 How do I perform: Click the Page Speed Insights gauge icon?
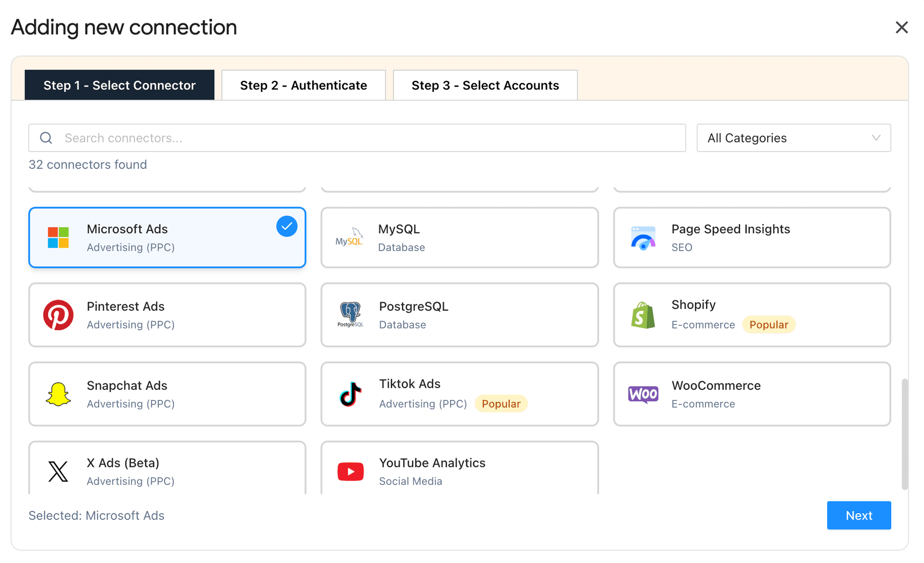pos(642,237)
